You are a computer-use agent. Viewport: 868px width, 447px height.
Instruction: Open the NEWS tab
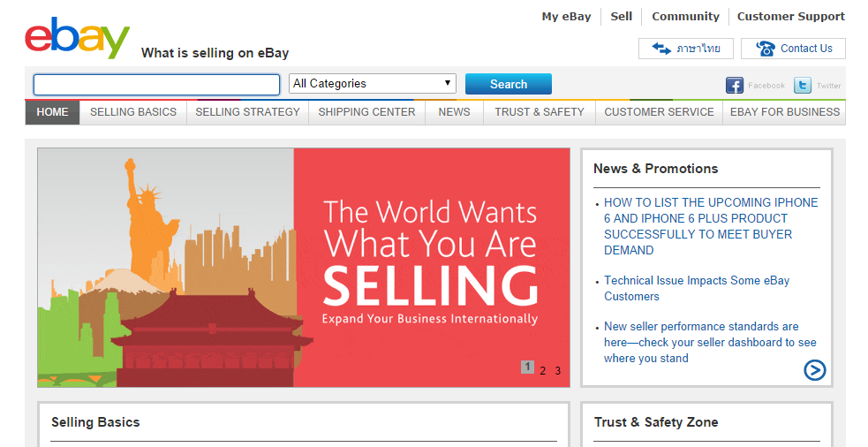(454, 112)
